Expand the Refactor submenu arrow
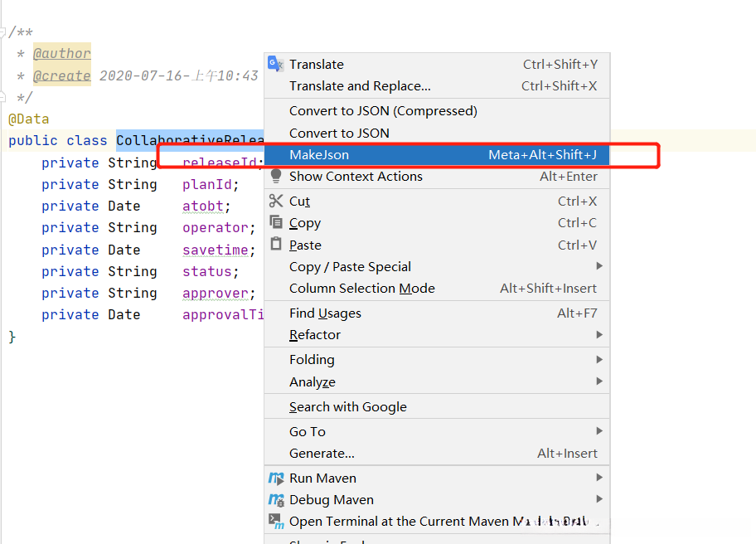Image resolution: width=756 pixels, height=544 pixels. click(x=598, y=334)
